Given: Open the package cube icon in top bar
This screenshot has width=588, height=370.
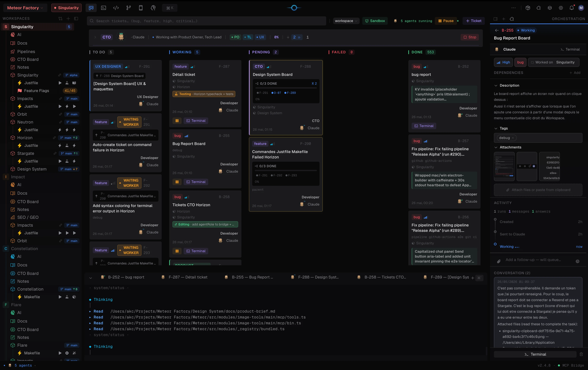Looking at the screenshot, I should pos(528,8).
